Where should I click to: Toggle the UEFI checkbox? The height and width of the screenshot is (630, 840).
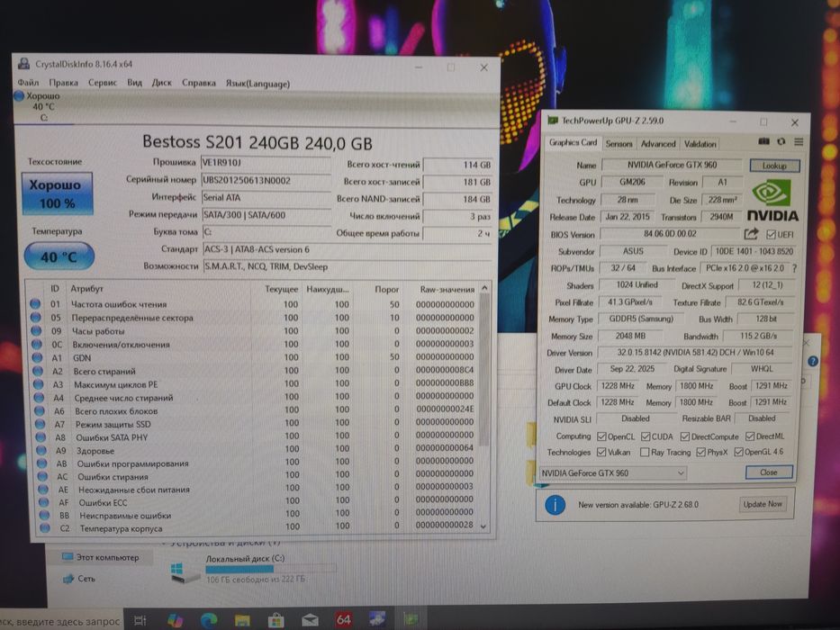tap(771, 234)
